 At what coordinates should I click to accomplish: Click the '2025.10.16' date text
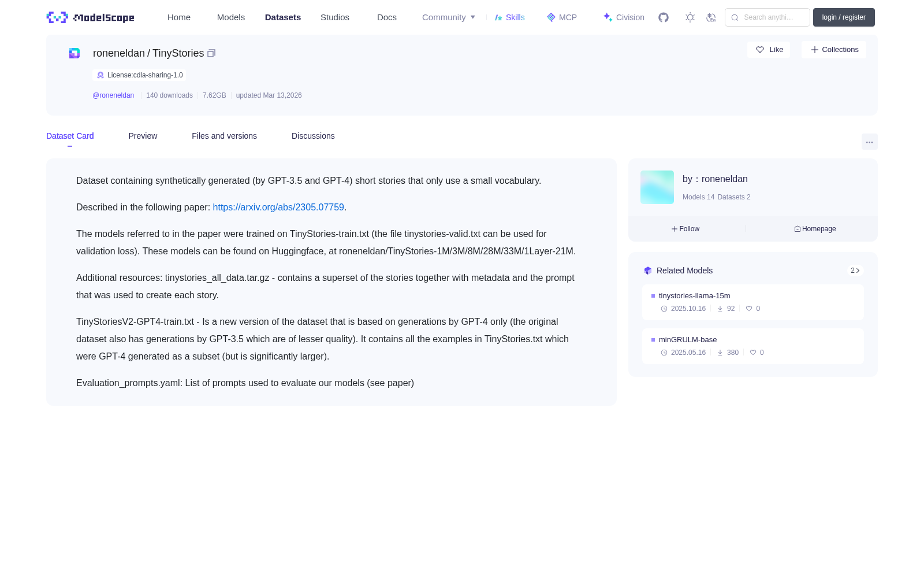688,309
